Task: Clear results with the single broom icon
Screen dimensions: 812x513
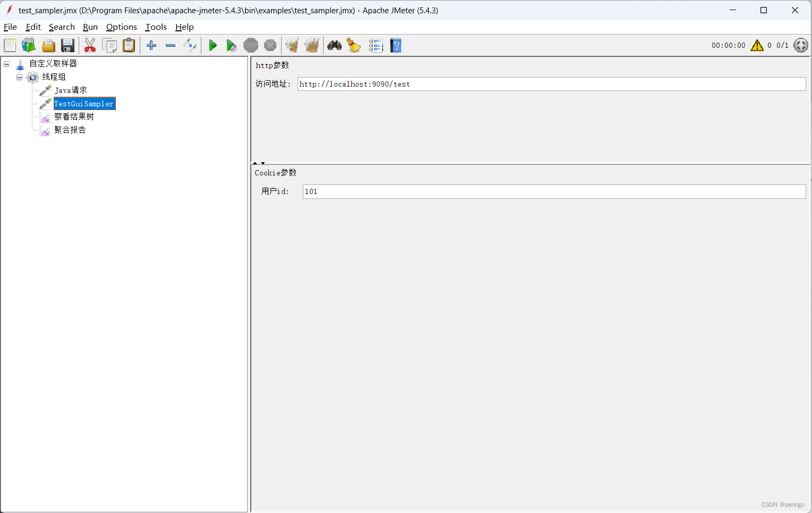Action: 292,46
